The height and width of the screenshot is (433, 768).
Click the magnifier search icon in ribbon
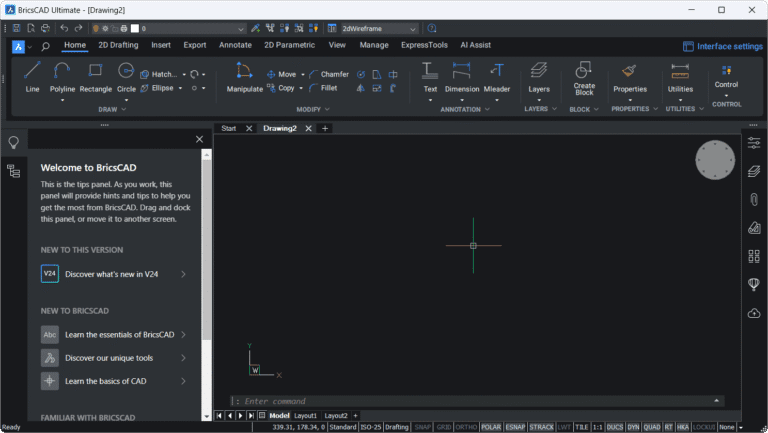[45, 47]
